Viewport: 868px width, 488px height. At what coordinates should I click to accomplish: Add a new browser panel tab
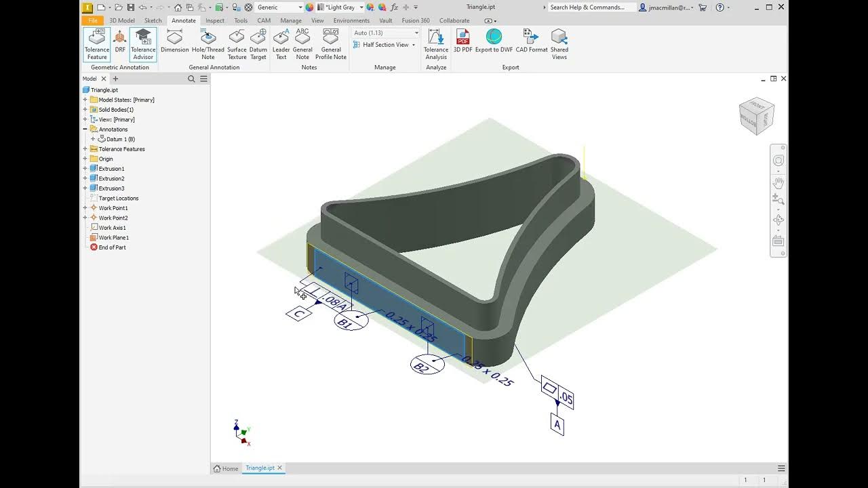(x=115, y=79)
